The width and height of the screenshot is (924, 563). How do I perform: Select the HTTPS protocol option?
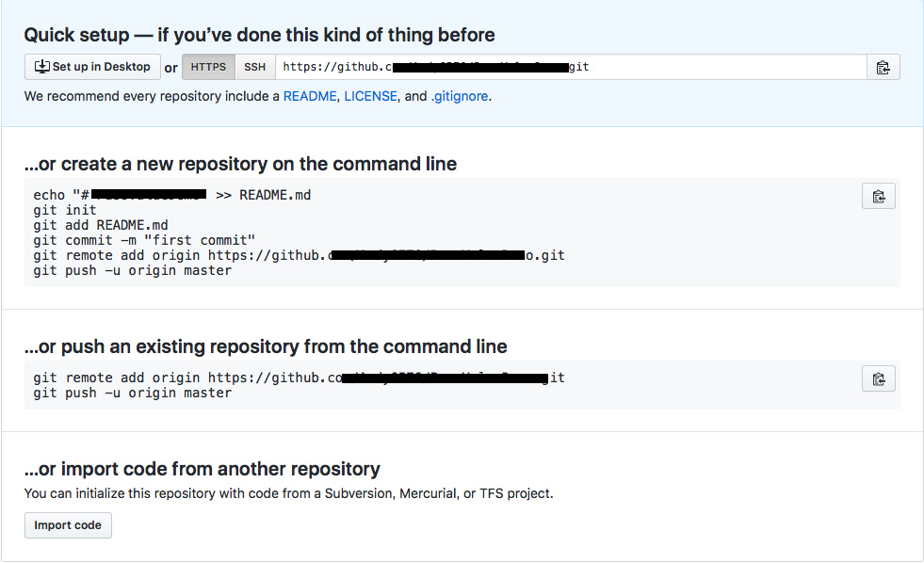coord(208,67)
